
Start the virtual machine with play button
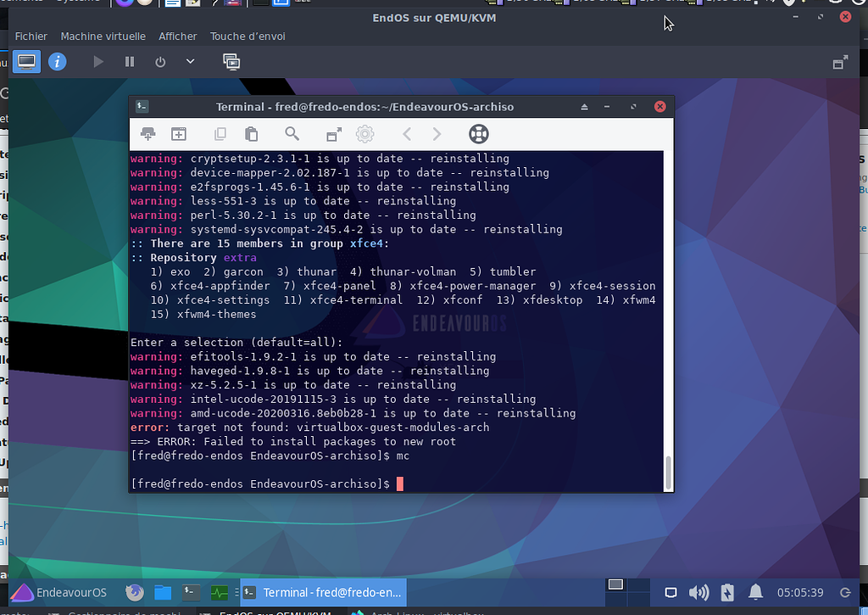[x=98, y=61]
